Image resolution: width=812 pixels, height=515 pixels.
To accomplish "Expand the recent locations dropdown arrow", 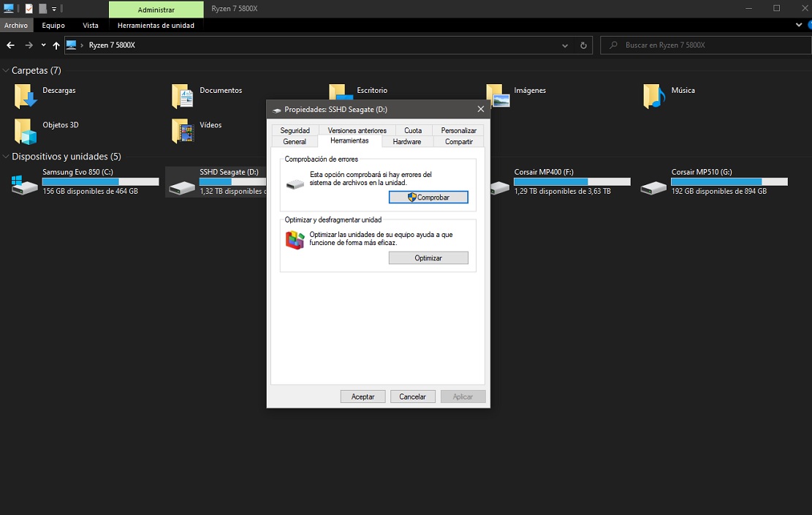I will [43, 45].
